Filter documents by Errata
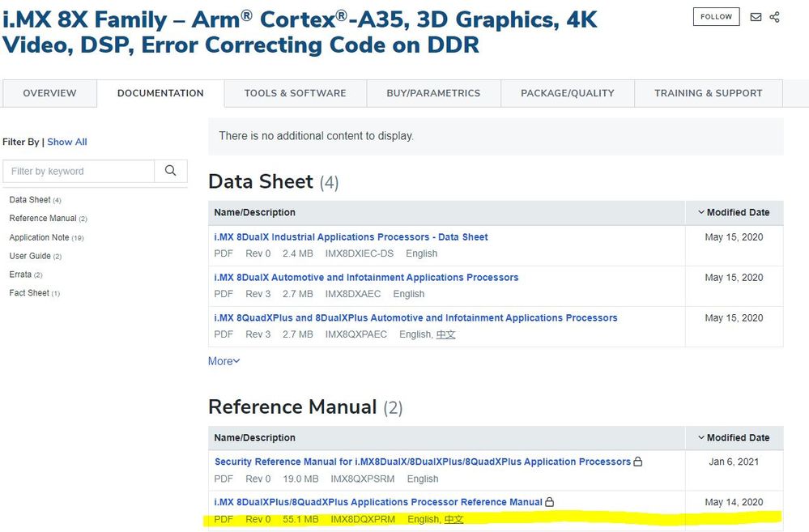Screen dimensions: 809x532 point(20,275)
